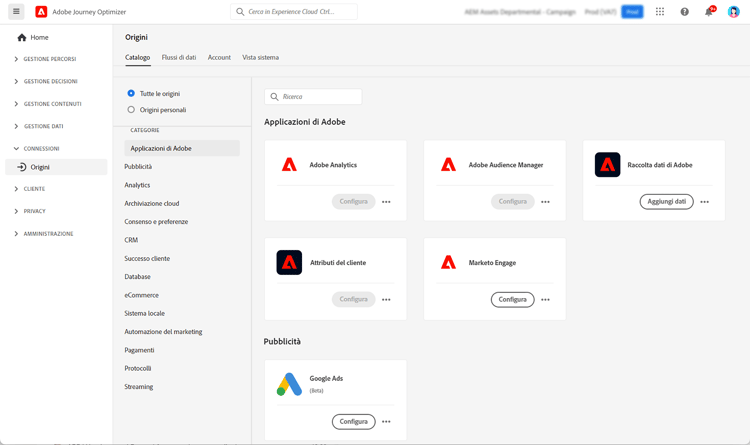Focus the Experience Cloud search field
The width and height of the screenshot is (750, 445).
(x=294, y=11)
